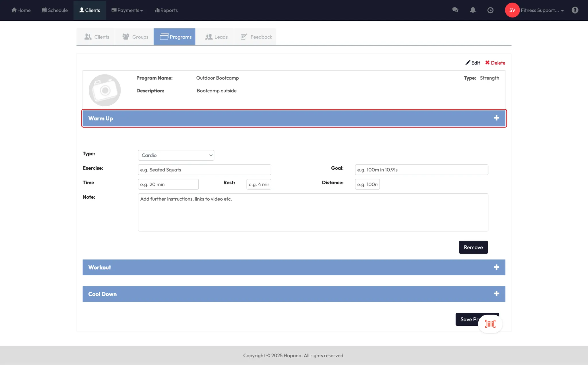Open the help question mark icon
Viewport: 588px width, 365px height.
575,10
